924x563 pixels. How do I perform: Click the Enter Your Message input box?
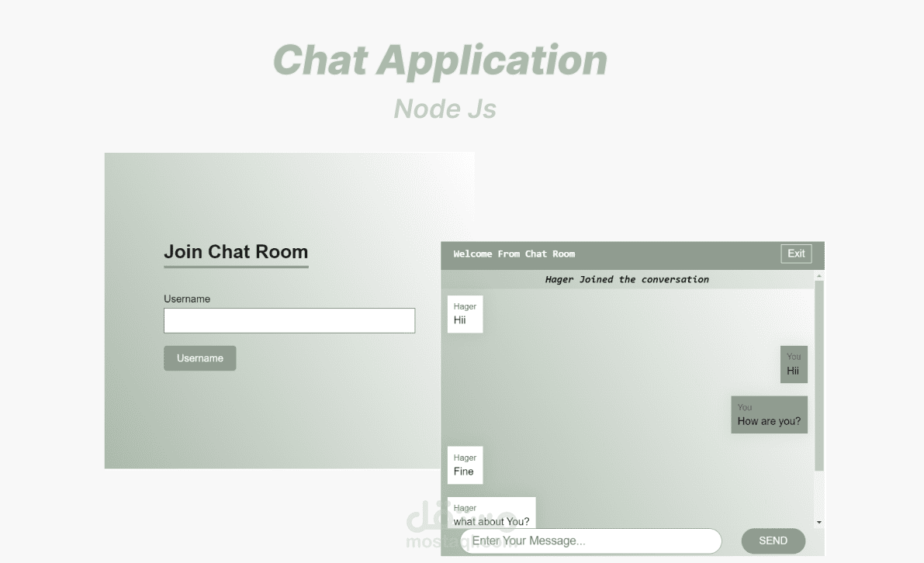click(x=592, y=541)
